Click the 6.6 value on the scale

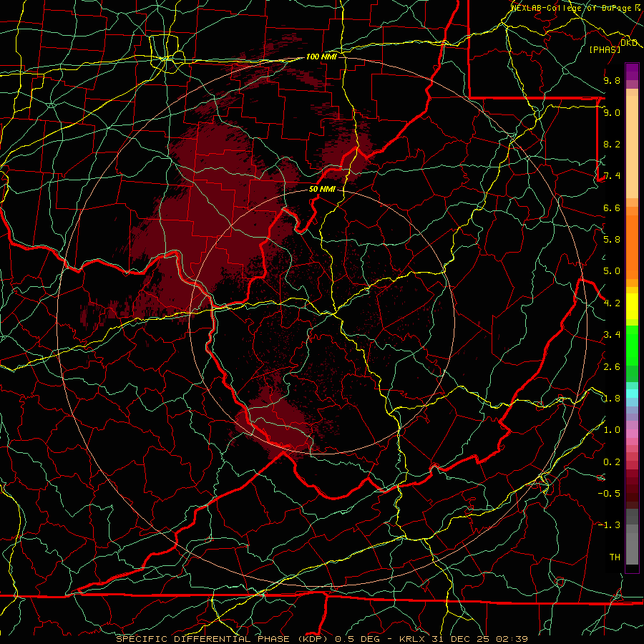click(x=612, y=208)
